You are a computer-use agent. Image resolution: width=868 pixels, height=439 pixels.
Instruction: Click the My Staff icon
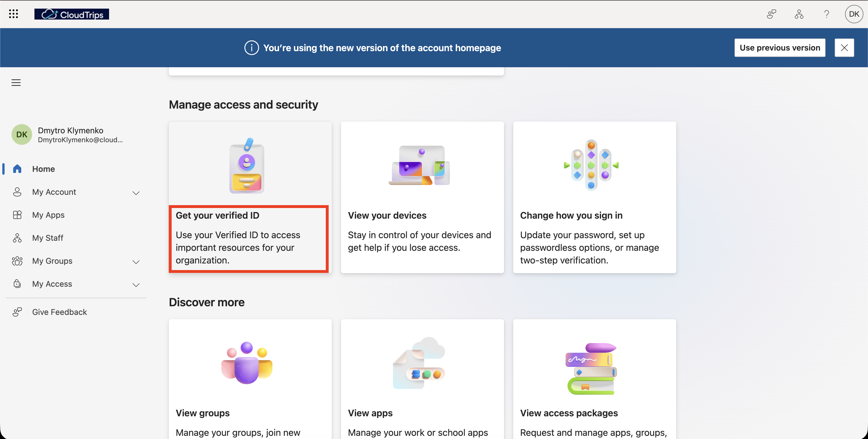coord(17,238)
